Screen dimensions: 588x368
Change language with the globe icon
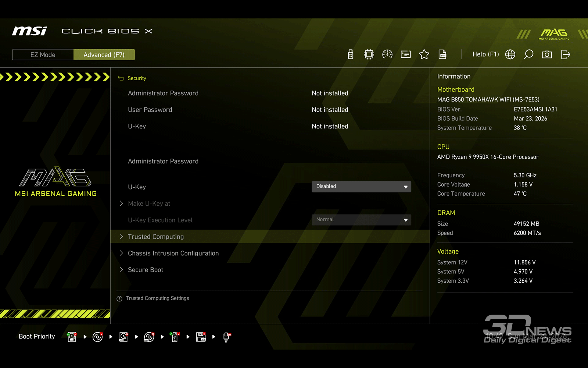pyautogui.click(x=510, y=54)
